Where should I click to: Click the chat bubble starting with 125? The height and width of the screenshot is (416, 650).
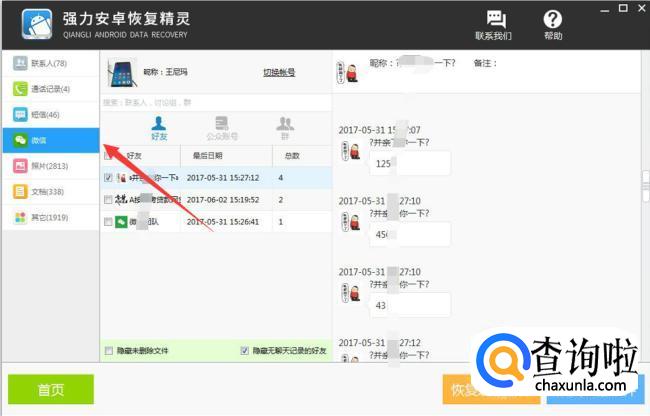click(410, 164)
